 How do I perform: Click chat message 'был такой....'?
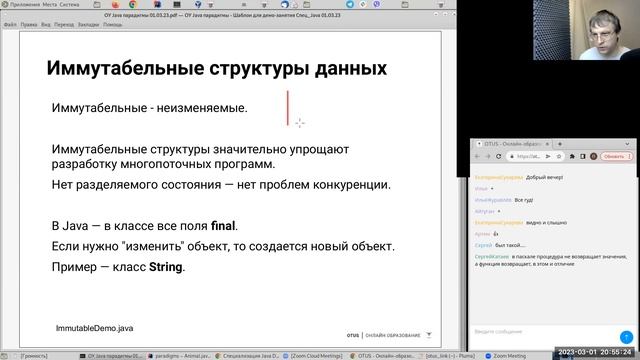point(510,245)
